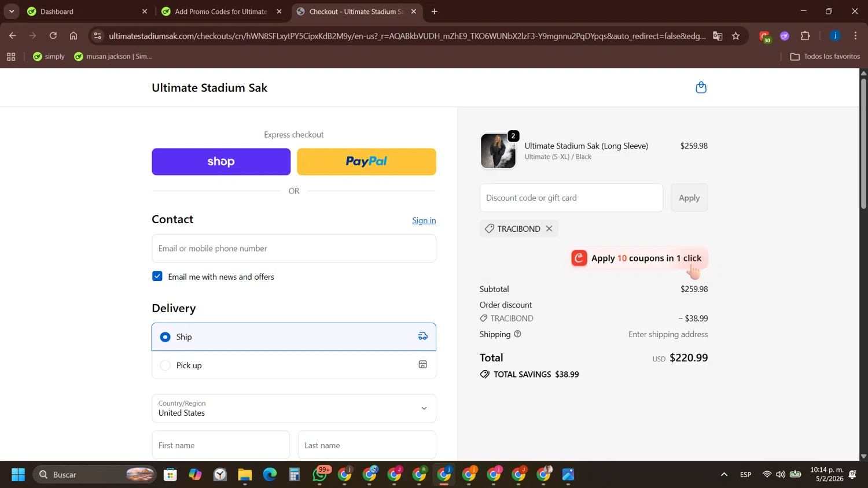Bookmark this page with the star icon
This screenshot has width=868, height=488.
tap(735, 36)
